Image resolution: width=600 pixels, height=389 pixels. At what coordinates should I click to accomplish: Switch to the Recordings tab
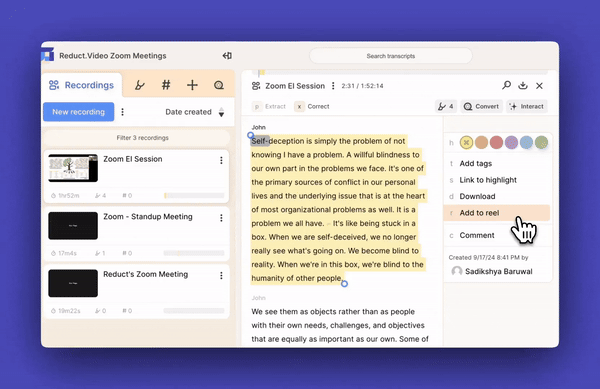pyautogui.click(x=82, y=85)
